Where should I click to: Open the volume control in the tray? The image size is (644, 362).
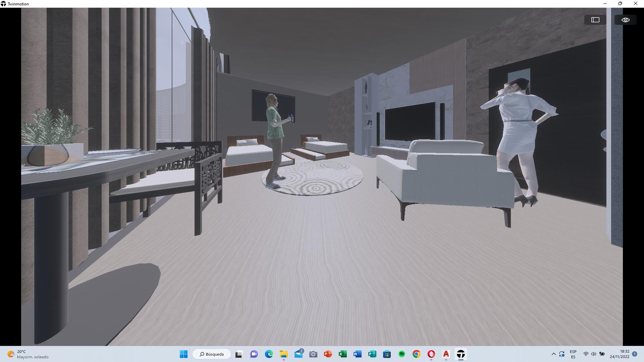(594, 354)
